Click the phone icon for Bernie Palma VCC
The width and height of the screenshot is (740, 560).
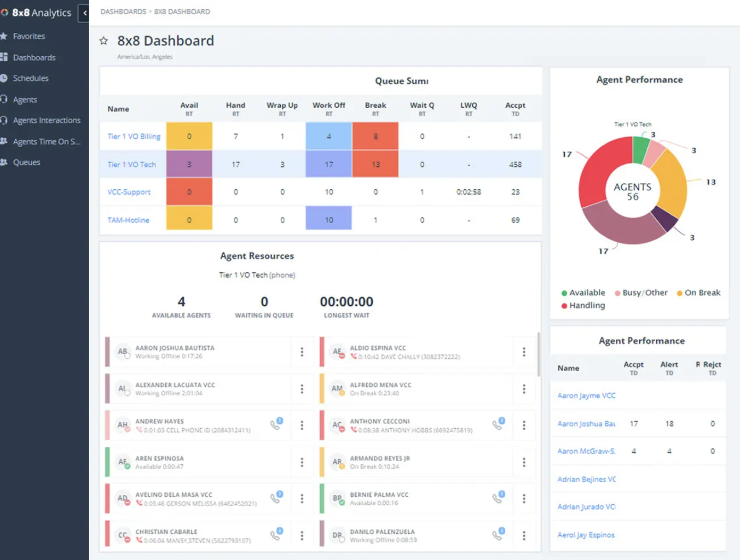pyautogui.click(x=498, y=498)
